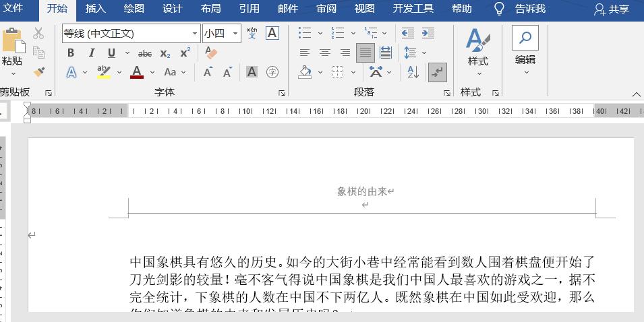Viewport: 644px width, 322px height.
Task: Open the 样式 styles gallery
Action: click(x=478, y=51)
